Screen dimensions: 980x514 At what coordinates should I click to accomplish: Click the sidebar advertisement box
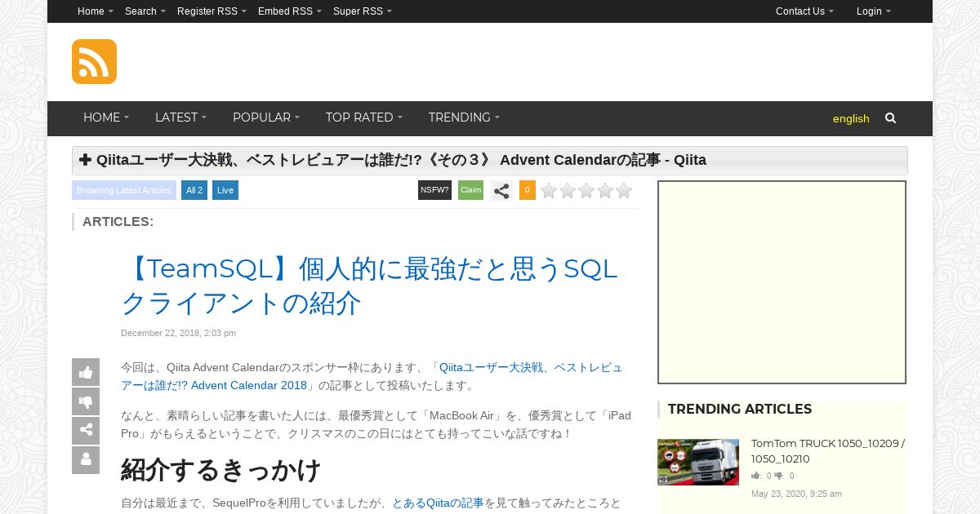click(782, 282)
